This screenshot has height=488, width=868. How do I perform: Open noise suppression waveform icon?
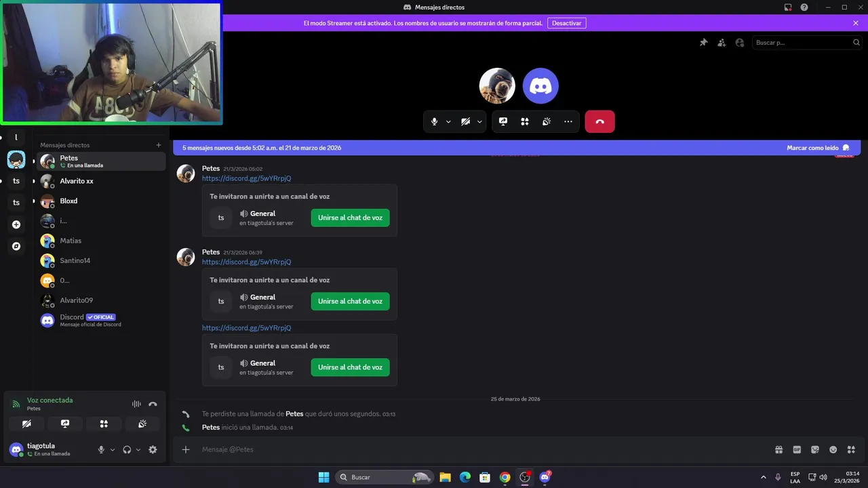[x=136, y=404]
